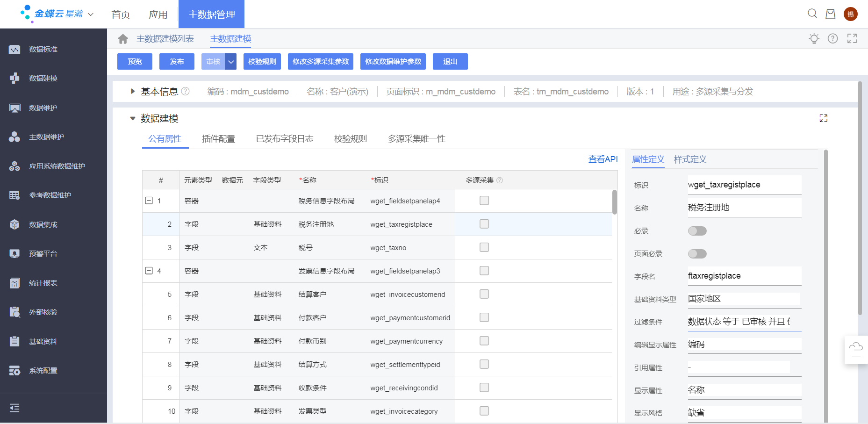Viewport: 868px width, 424px height.
Task: Check 多源采集 for 发票信息字段布局 row
Action: [x=484, y=271]
